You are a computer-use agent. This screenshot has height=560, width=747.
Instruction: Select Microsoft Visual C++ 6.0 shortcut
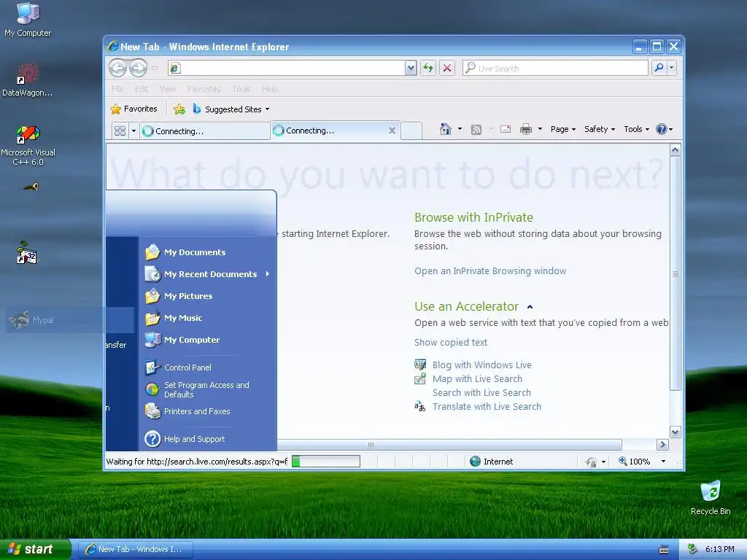click(x=28, y=145)
